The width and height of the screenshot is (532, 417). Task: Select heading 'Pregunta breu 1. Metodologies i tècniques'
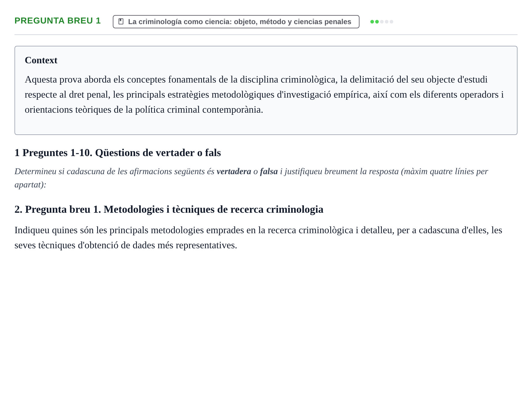pyautogui.click(x=169, y=209)
